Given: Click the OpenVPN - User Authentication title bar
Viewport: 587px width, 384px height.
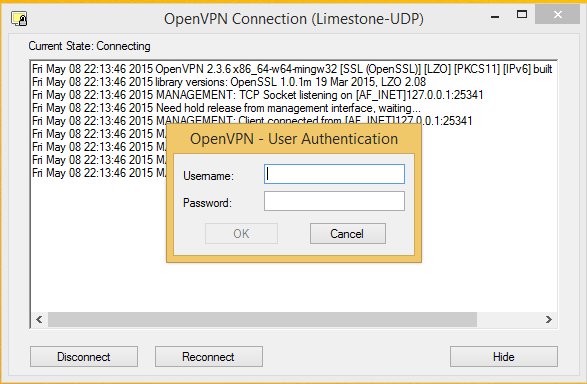Looking at the screenshot, I should click(294, 139).
